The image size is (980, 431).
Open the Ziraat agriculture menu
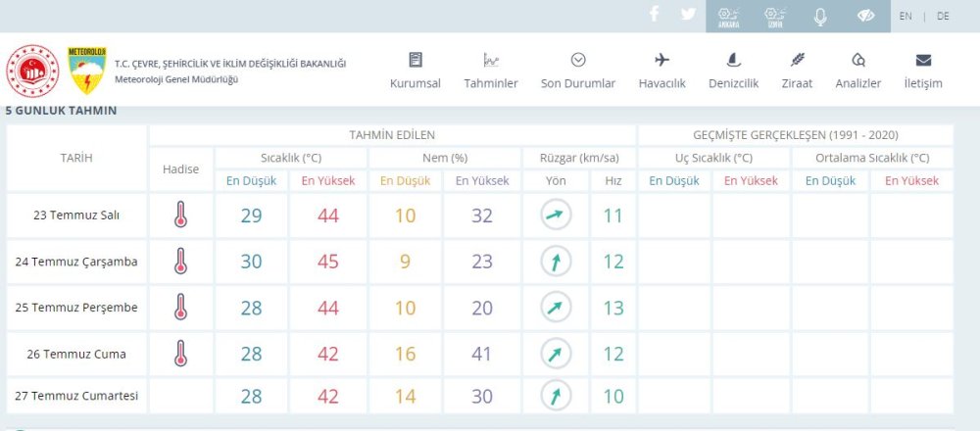coord(797,71)
